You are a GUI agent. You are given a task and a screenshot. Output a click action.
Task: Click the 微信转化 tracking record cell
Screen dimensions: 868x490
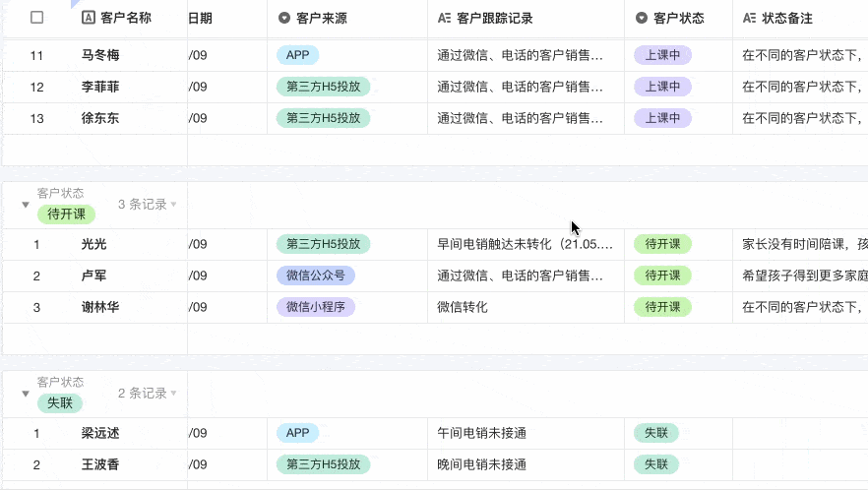click(x=463, y=307)
